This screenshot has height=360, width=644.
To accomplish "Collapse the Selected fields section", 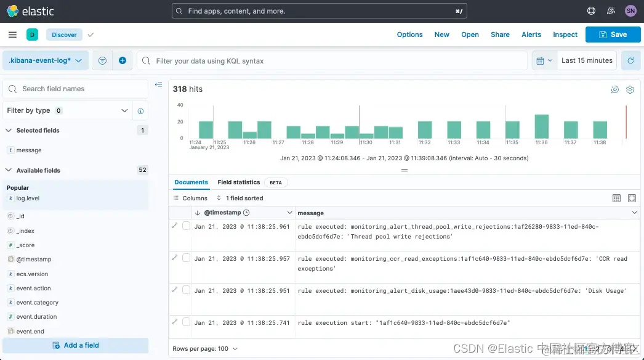I will coord(9,131).
